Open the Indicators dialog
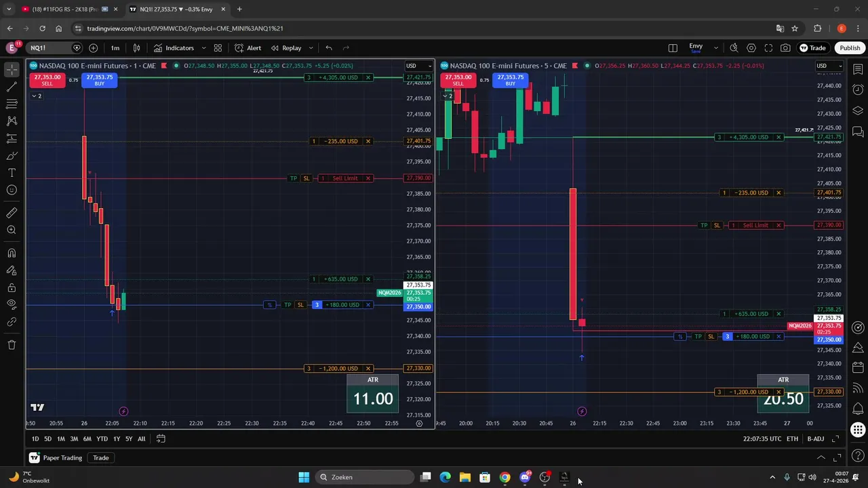The width and height of the screenshot is (868, 488). (174, 48)
